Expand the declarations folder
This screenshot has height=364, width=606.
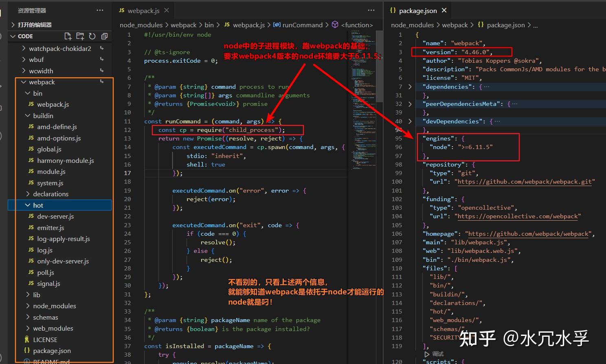pos(28,194)
